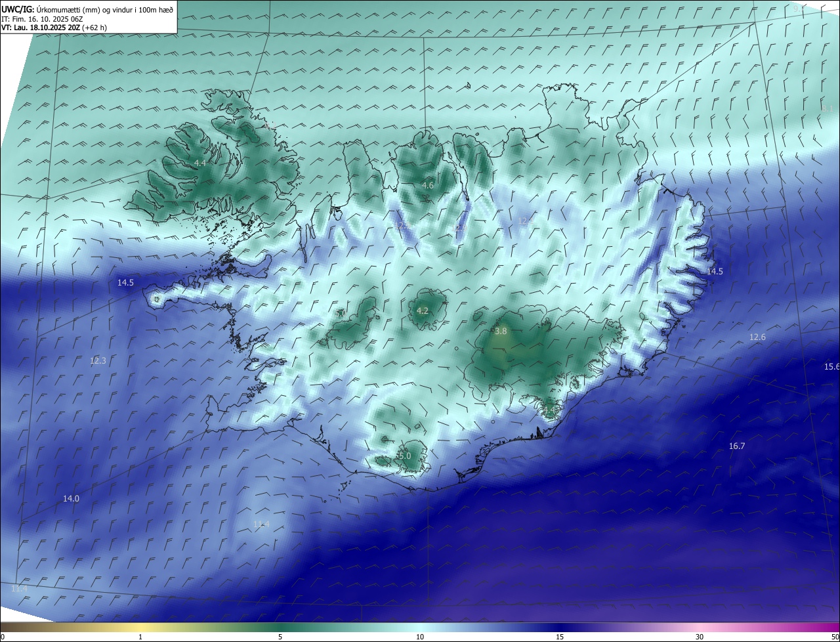Click the '15' tick on the color scale
The height and width of the screenshot is (642, 840).
coord(560,637)
